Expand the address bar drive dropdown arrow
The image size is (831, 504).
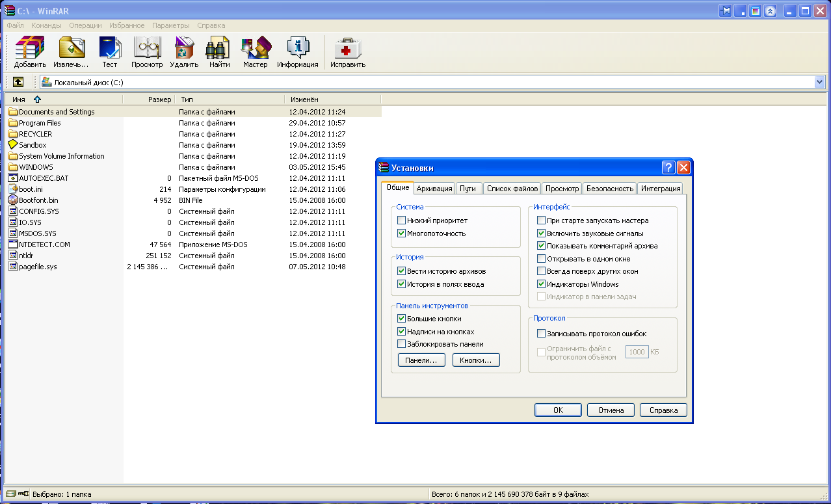click(x=819, y=82)
